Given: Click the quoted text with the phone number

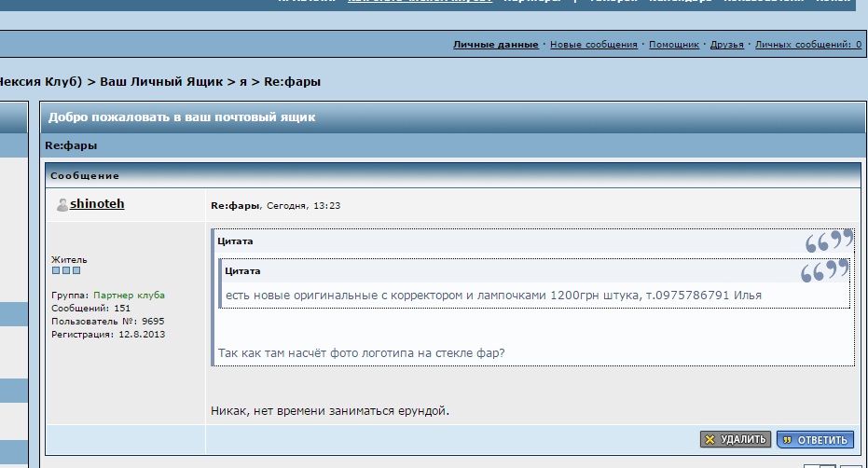Looking at the screenshot, I should pyautogui.click(x=493, y=296).
